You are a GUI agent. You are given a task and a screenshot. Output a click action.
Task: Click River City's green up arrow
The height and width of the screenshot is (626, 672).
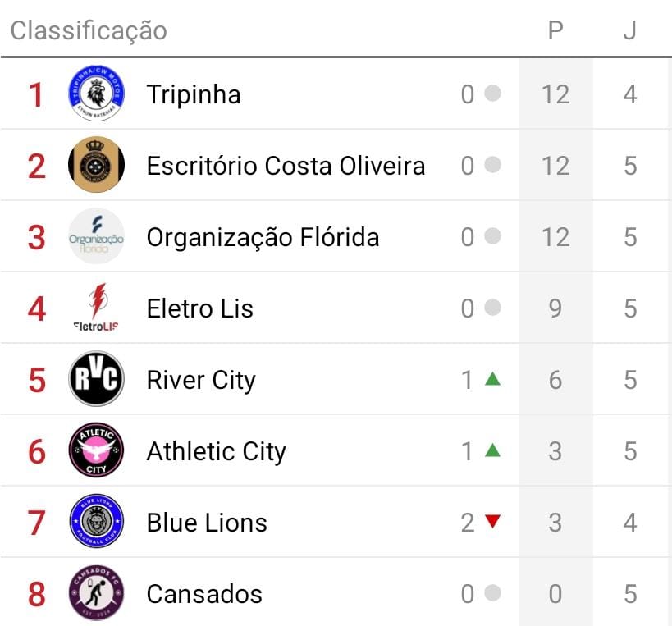click(492, 379)
